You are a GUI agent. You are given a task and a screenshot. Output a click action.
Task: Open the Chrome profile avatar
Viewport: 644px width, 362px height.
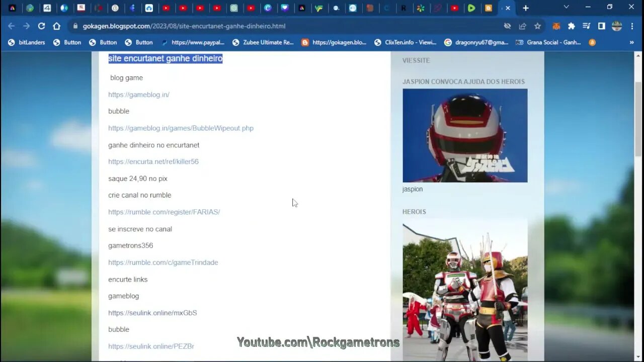click(x=617, y=26)
